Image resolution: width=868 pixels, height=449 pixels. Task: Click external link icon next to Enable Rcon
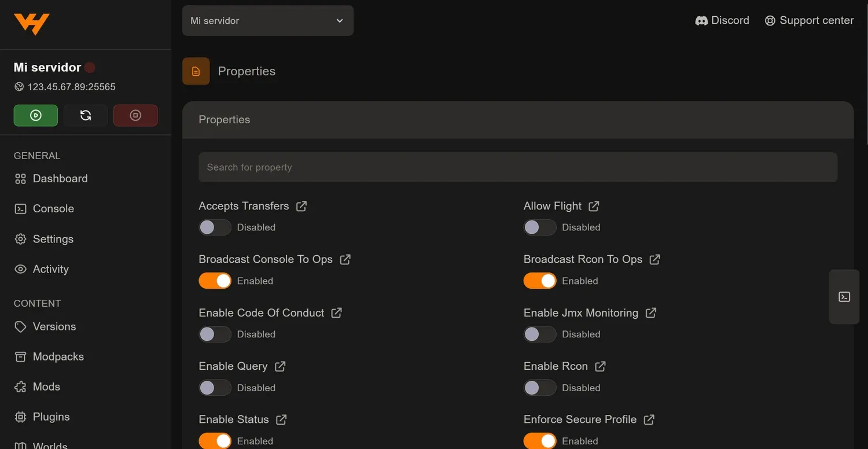coord(601,366)
